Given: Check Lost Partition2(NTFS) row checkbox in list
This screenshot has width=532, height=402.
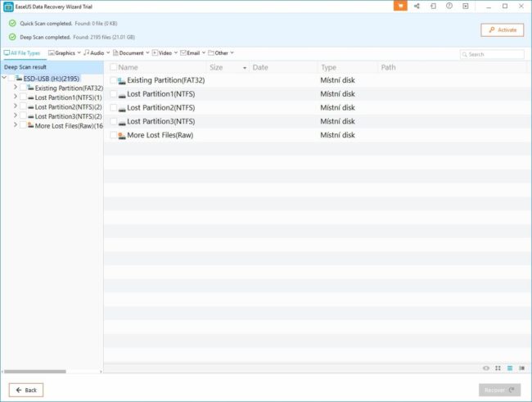Looking at the screenshot, I should pyautogui.click(x=113, y=107).
